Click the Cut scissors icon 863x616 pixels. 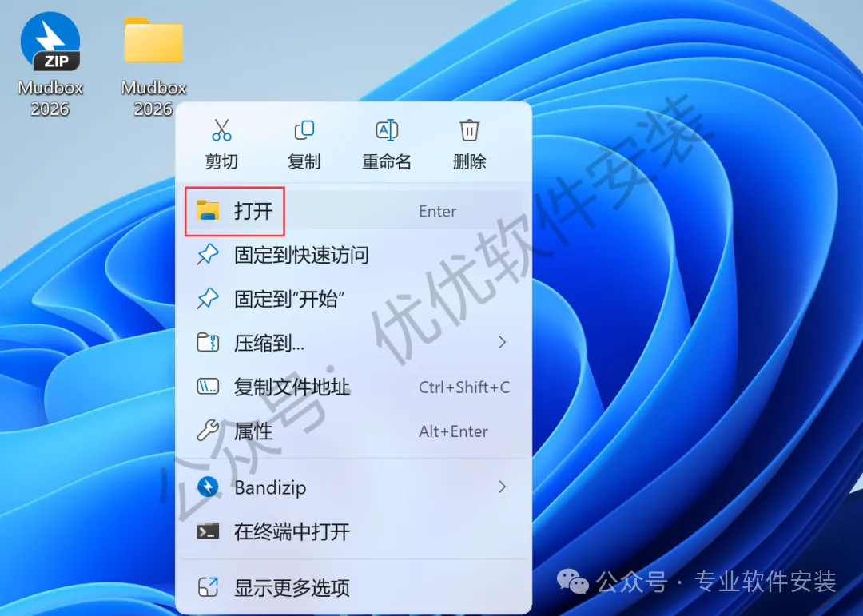(x=222, y=130)
